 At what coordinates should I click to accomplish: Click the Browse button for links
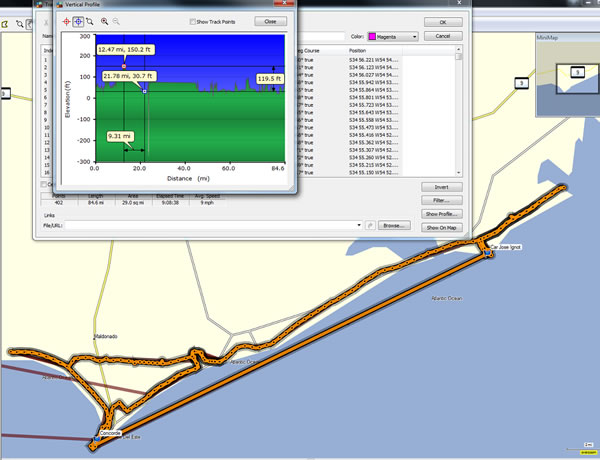(394, 225)
